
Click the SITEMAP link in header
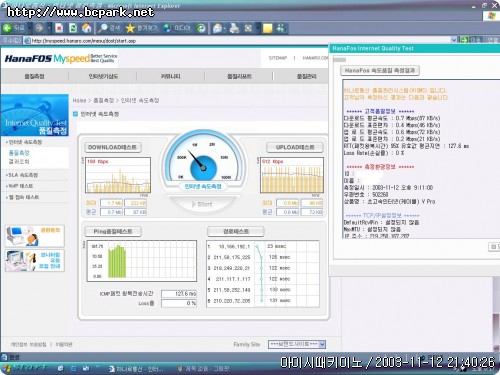point(278,58)
